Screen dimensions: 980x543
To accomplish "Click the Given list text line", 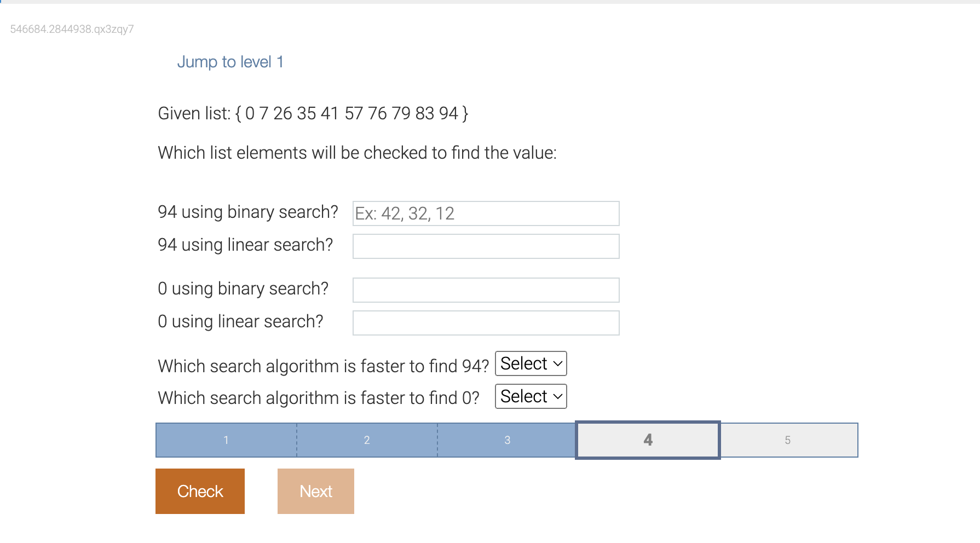I will click(x=313, y=113).
